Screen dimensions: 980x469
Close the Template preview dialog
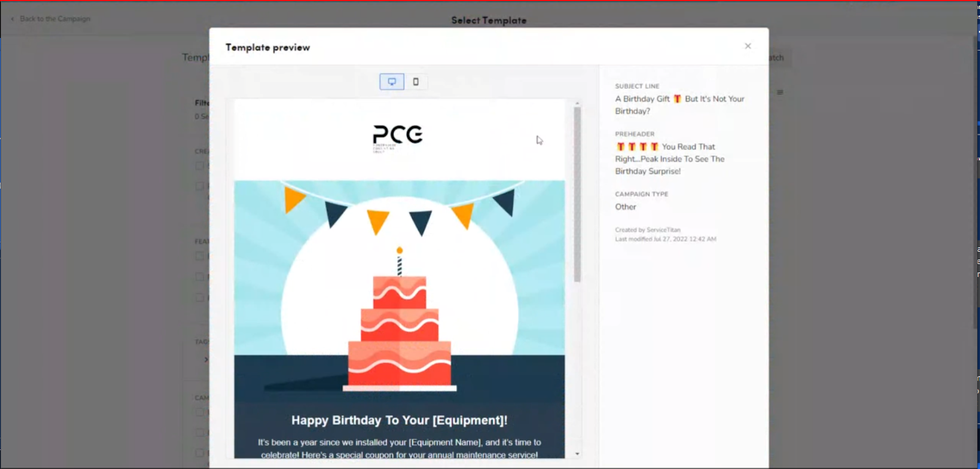(x=747, y=46)
